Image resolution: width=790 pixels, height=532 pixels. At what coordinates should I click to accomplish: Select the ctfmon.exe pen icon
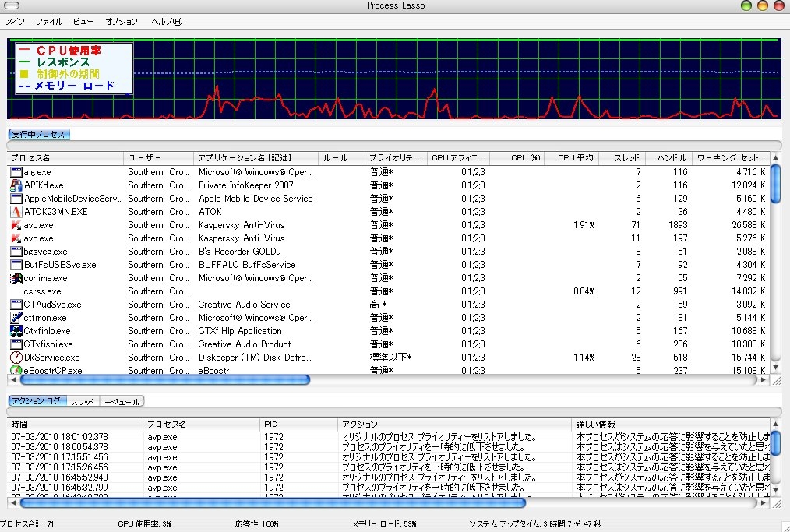tap(16, 318)
